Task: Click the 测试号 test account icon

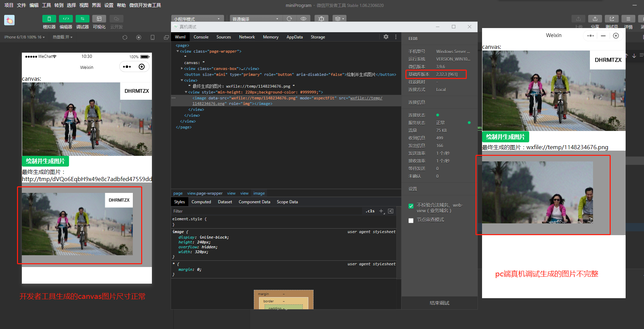Action: point(612,19)
